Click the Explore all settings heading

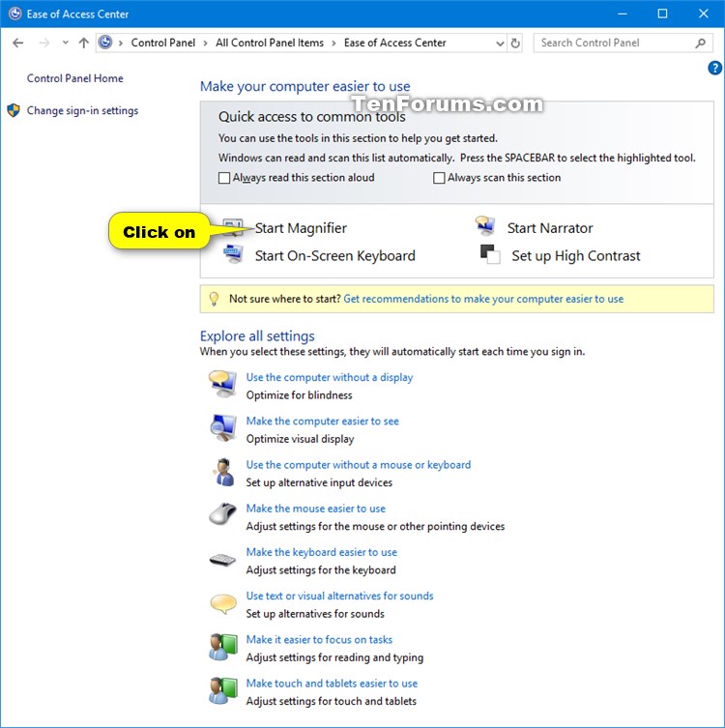257,335
